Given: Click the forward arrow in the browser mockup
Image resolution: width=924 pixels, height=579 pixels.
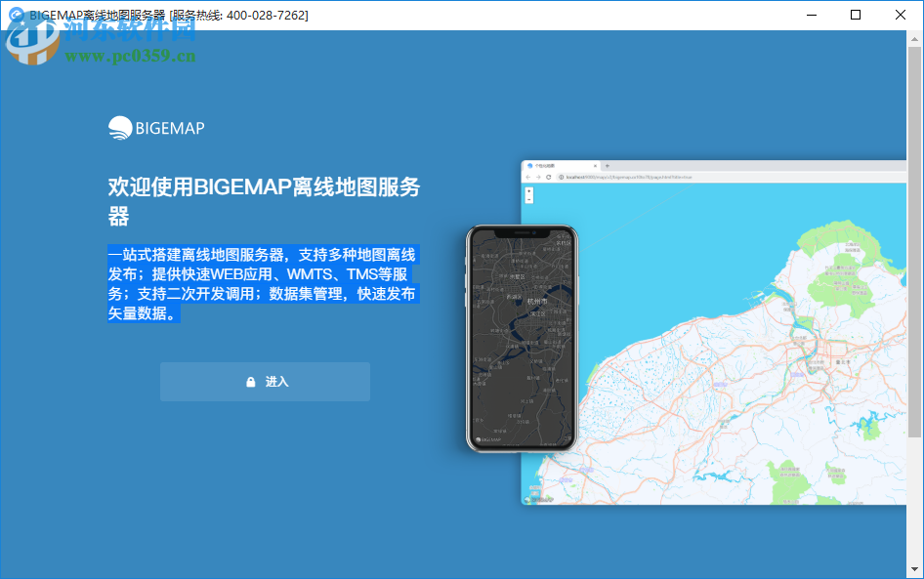Looking at the screenshot, I should (x=537, y=175).
